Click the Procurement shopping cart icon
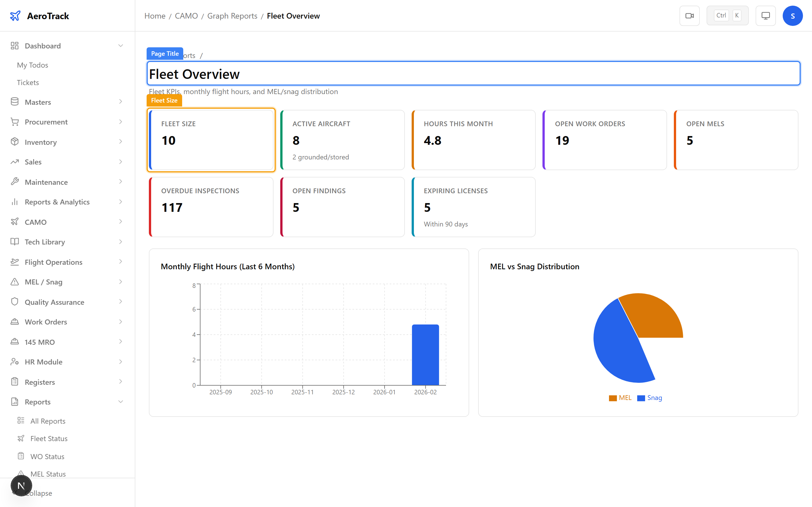Viewport: 812px width, 507px height. (x=14, y=122)
